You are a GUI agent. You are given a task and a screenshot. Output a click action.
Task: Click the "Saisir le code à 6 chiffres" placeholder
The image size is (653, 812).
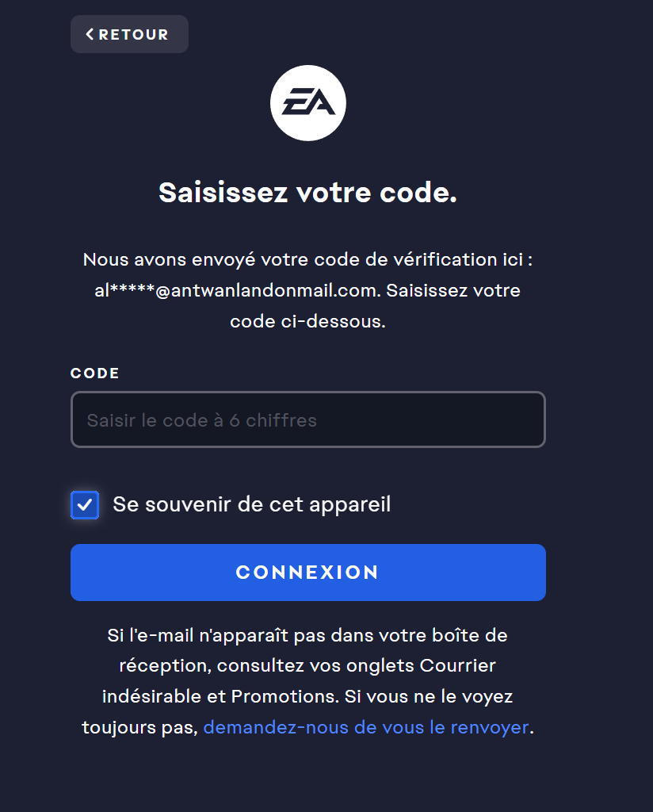(x=202, y=420)
